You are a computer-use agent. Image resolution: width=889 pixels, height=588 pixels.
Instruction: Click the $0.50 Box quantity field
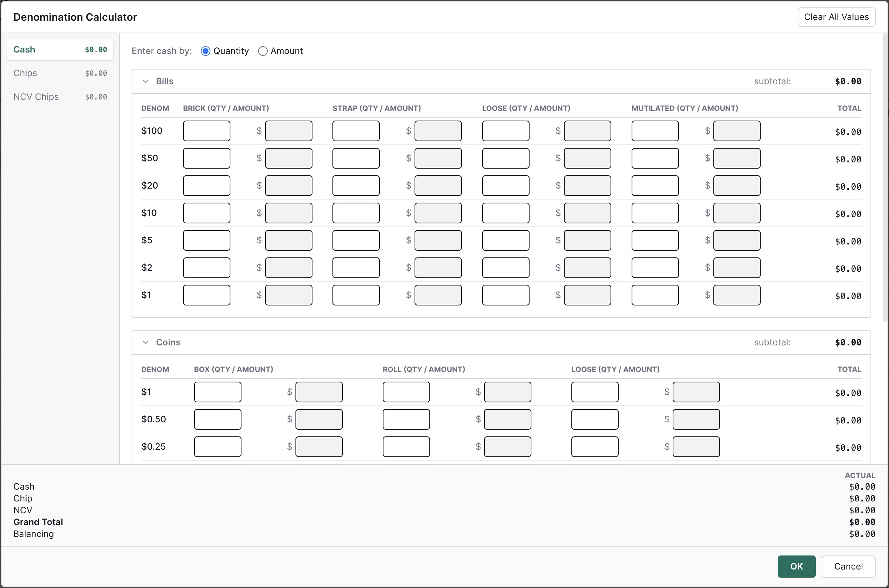pyautogui.click(x=217, y=419)
